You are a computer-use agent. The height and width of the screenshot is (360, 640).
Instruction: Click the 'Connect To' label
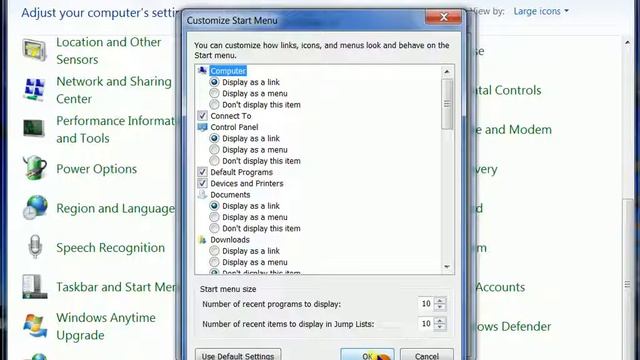[x=231, y=116]
